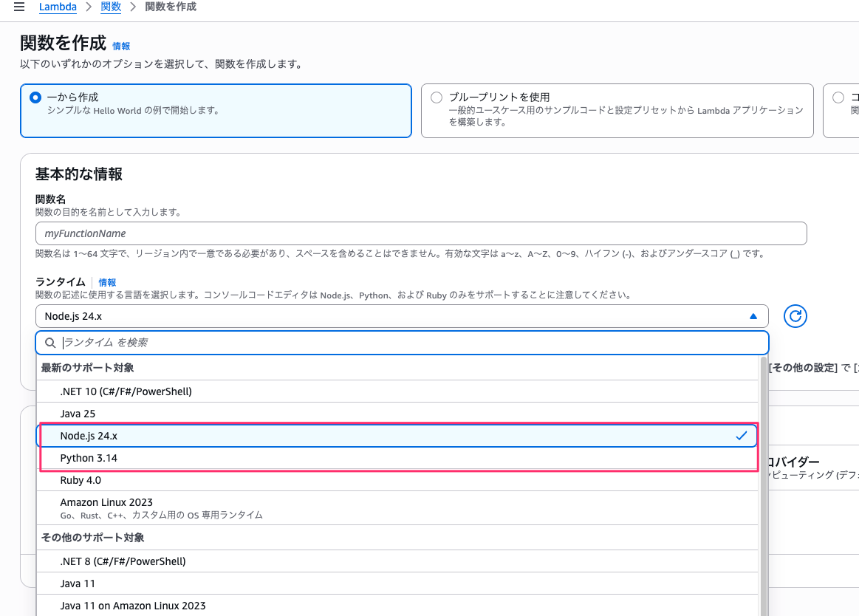Choose the Ruby 4.0 runtime
859x616 pixels.
tap(397, 480)
